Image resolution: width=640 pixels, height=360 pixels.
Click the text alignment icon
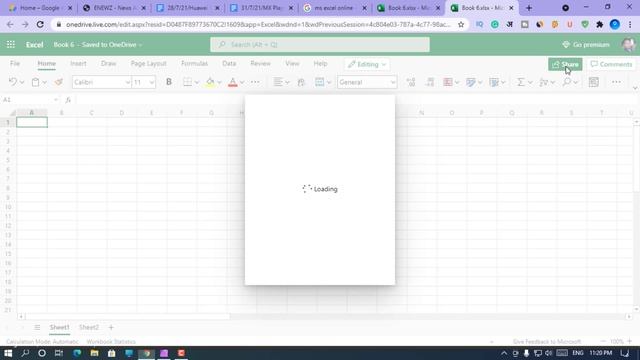coord(278,82)
